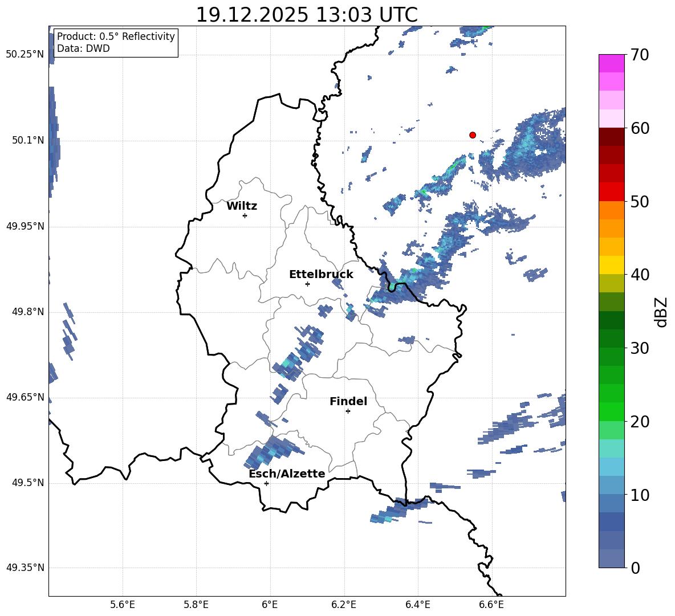
Task: Click the yellow swatch at 40 dBZ
Action: tap(611, 265)
